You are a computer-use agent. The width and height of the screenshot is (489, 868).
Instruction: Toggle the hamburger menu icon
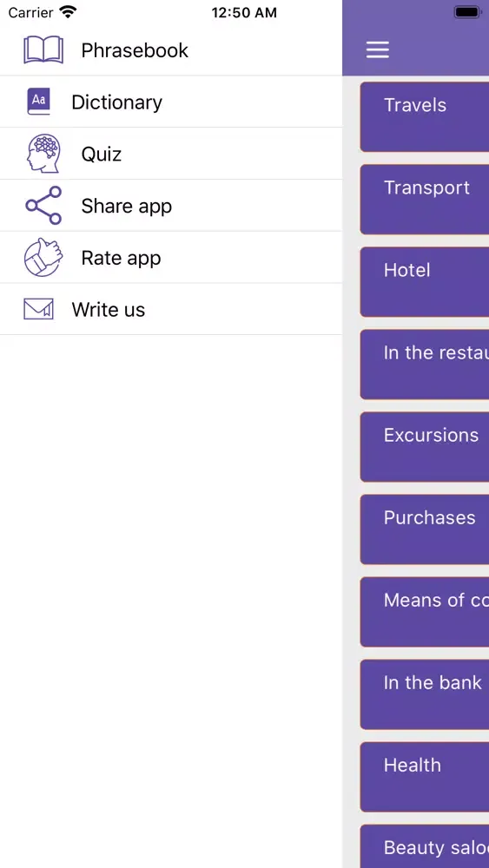[378, 49]
